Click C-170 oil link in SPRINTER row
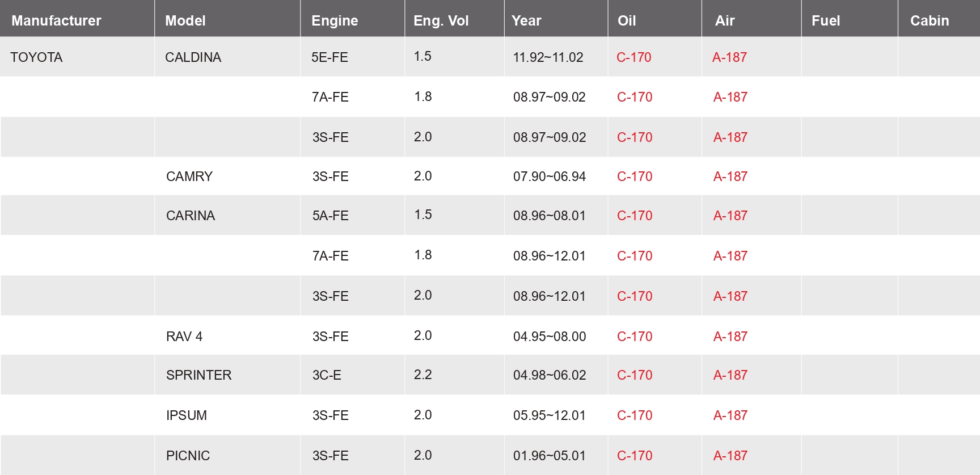 point(635,375)
